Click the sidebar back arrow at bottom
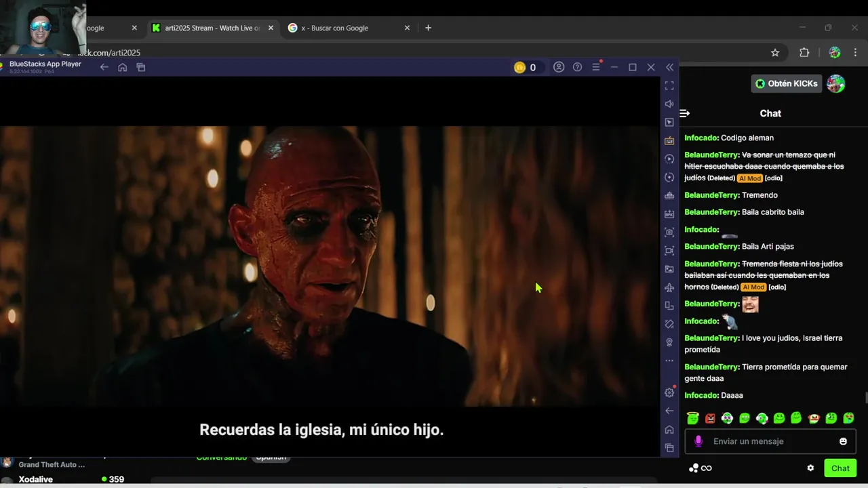 point(669,411)
